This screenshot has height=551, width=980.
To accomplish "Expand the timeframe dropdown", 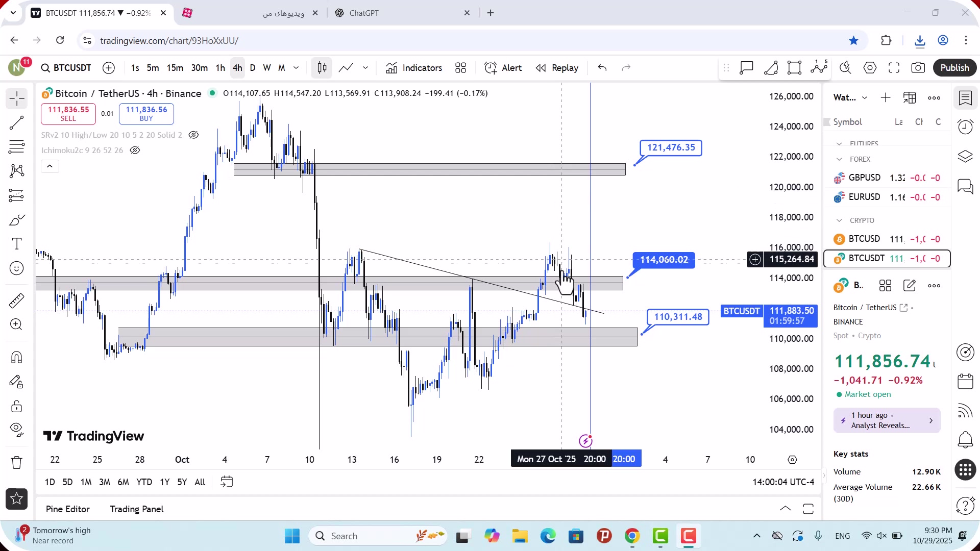I will [296, 68].
